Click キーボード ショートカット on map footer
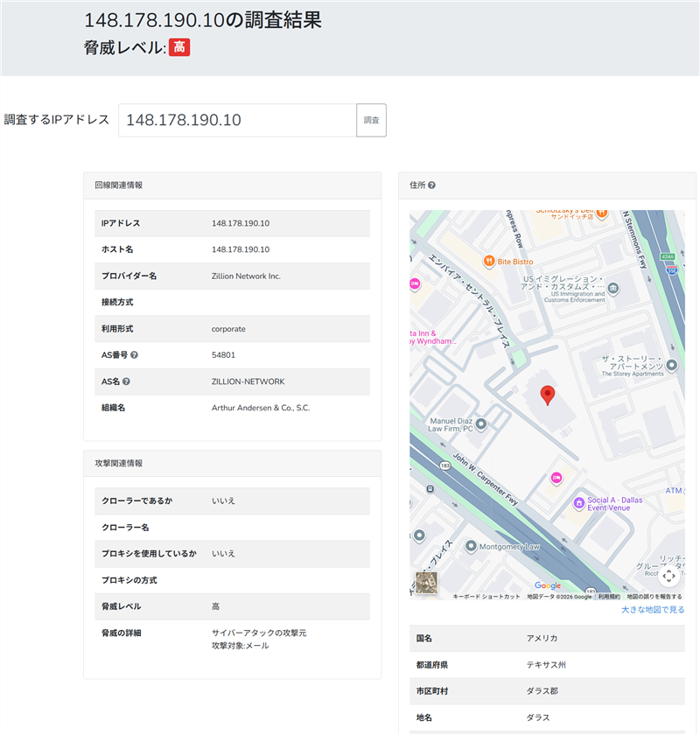The height and width of the screenshot is (735, 700). click(486, 597)
